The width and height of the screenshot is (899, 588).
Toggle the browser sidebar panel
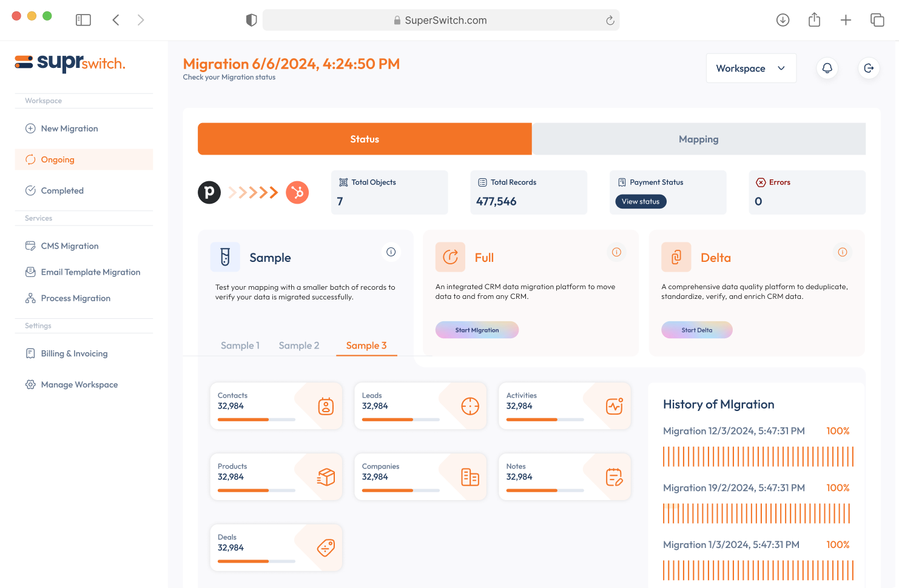pos(83,20)
